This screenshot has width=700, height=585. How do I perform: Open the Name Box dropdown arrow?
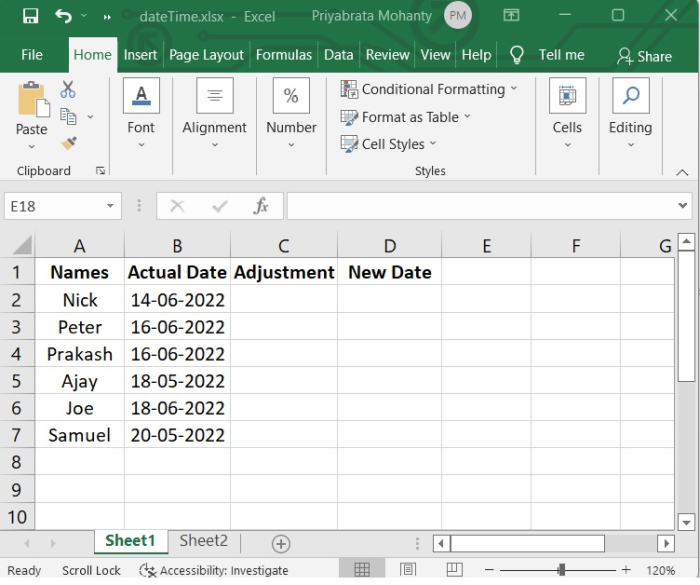point(110,206)
